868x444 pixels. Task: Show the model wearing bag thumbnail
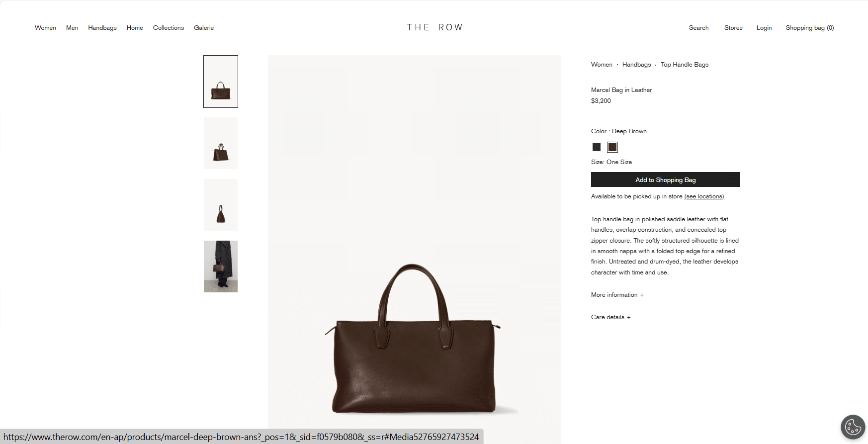point(221,266)
